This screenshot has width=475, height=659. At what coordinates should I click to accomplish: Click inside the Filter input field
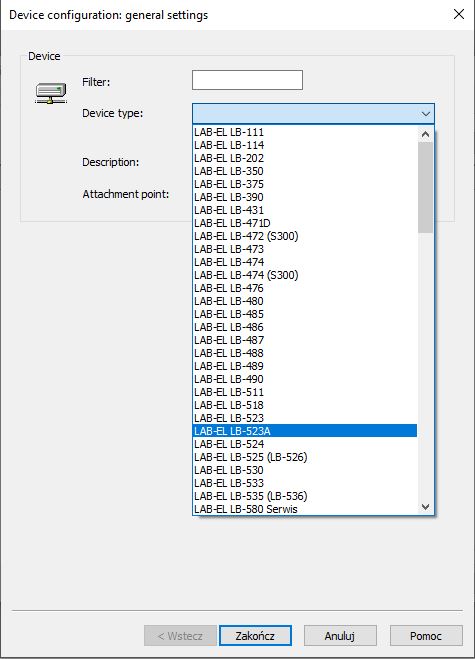click(247, 80)
